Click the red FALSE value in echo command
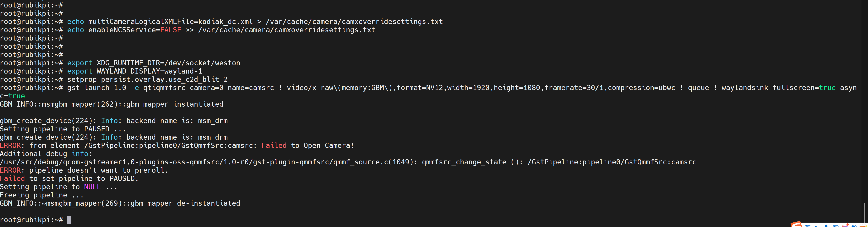 170,30
